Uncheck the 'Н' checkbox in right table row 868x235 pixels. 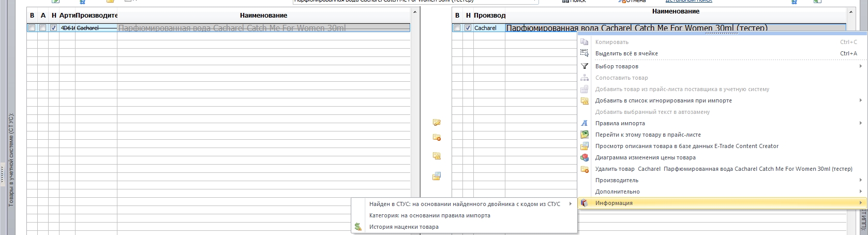[468, 28]
